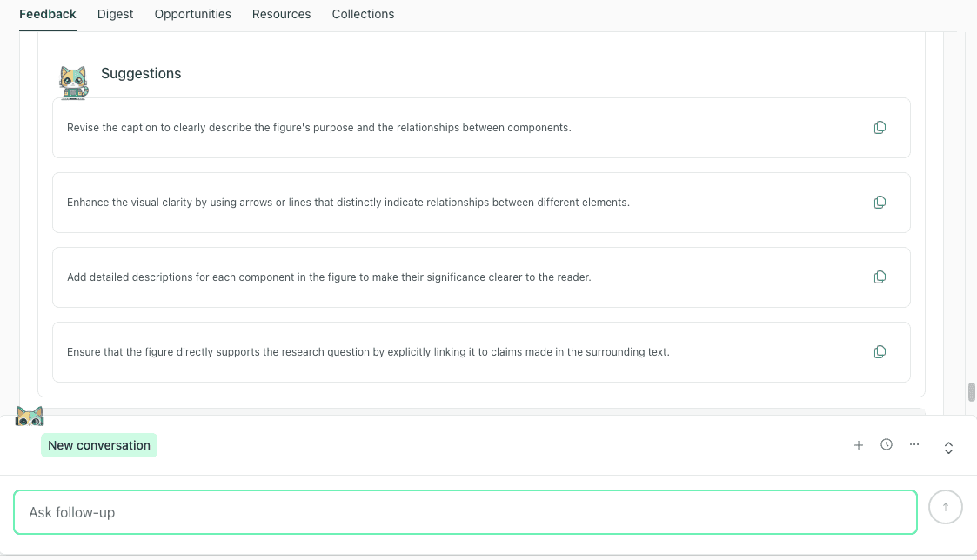Copy the detailed descriptions suggestion

point(880,277)
